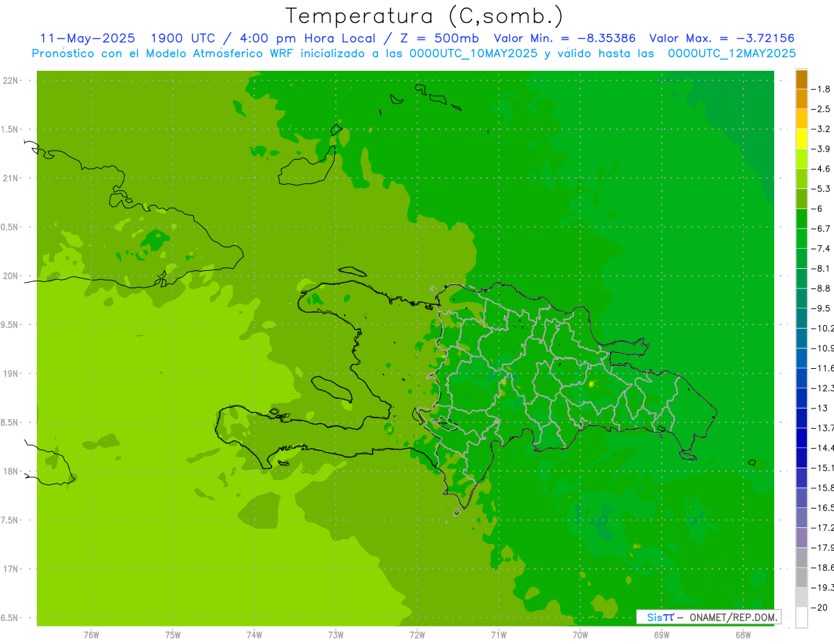The height and width of the screenshot is (644, 834).
Task: Click the '71W' longitude axis label
Action: (x=498, y=635)
